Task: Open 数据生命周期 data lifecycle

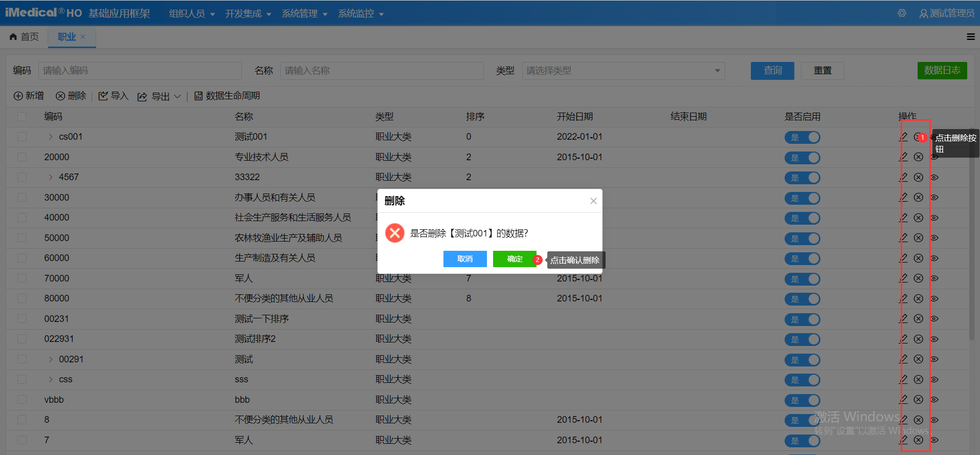Action: tap(227, 96)
